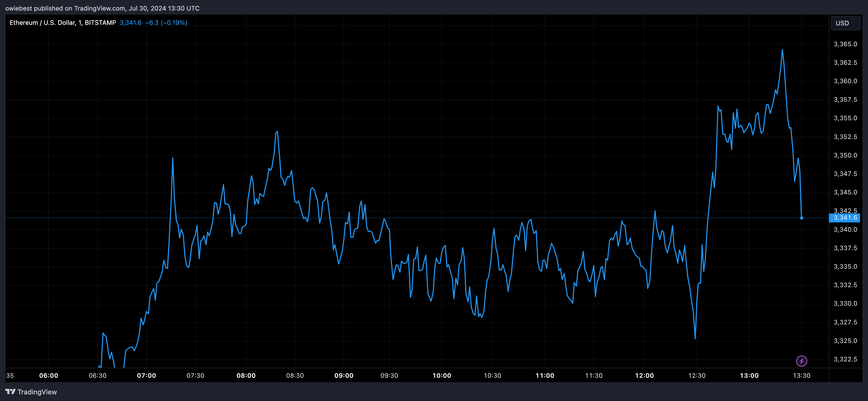Click the last price dot at line end

click(x=801, y=218)
